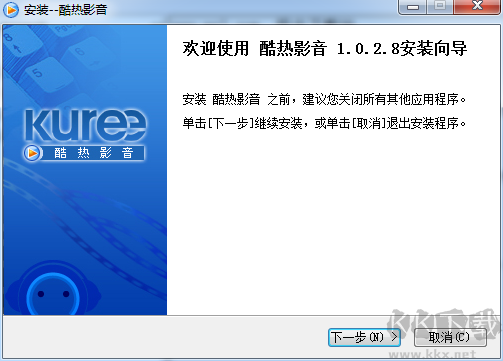The height and width of the screenshot is (361, 503).
Task: Close the 安装--酷热影音 installer window
Action: 477,7
